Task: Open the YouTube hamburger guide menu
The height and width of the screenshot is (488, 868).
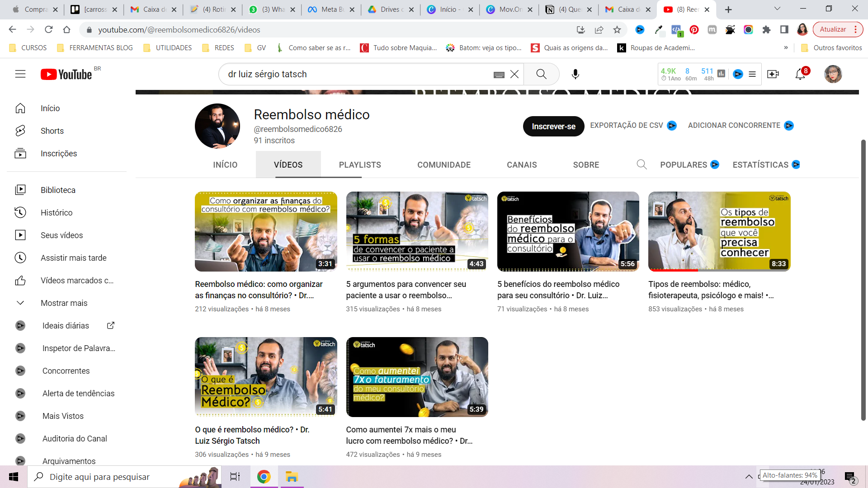Action: pos(20,74)
